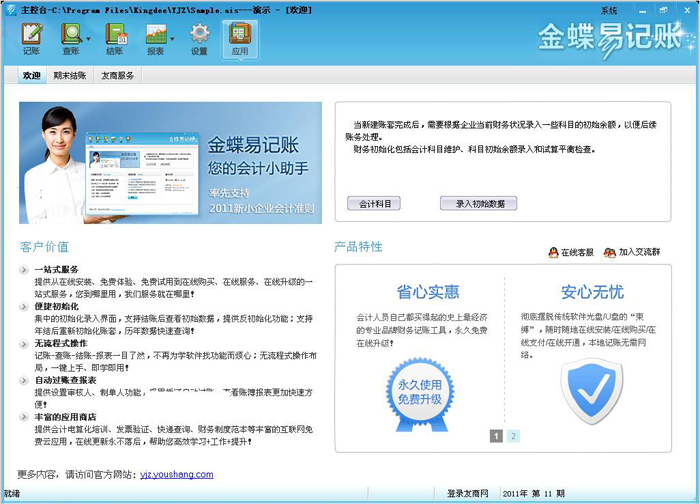Close the main console window

pyautogui.click(x=687, y=11)
